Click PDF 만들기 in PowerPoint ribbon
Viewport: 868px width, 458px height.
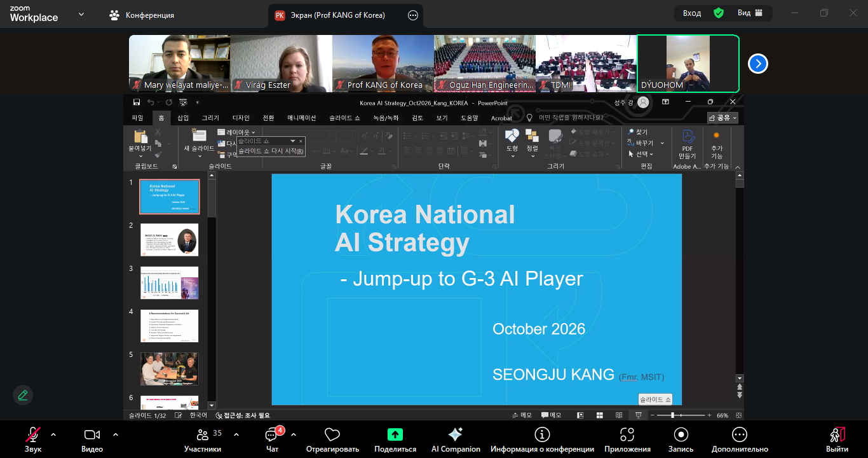pyautogui.click(x=688, y=144)
